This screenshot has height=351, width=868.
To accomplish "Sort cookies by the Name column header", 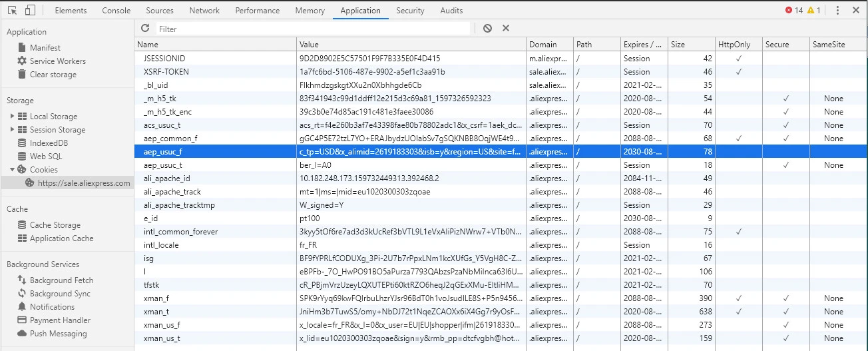I will click(216, 45).
